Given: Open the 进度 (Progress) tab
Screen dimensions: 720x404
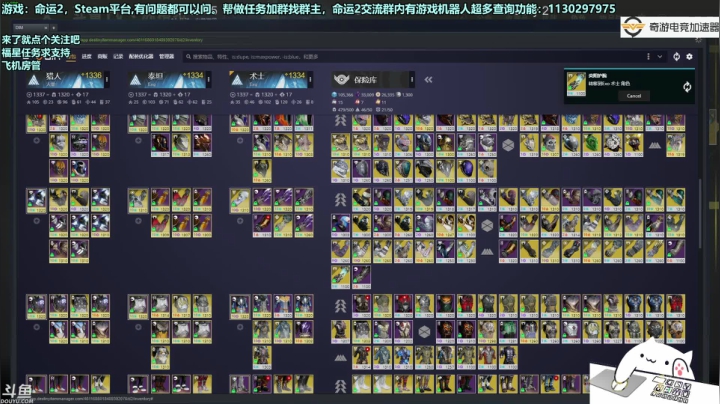Looking at the screenshot, I should pos(86,56).
